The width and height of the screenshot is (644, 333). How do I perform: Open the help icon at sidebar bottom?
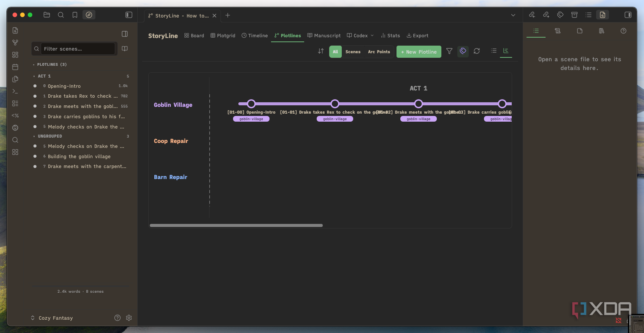(x=117, y=318)
